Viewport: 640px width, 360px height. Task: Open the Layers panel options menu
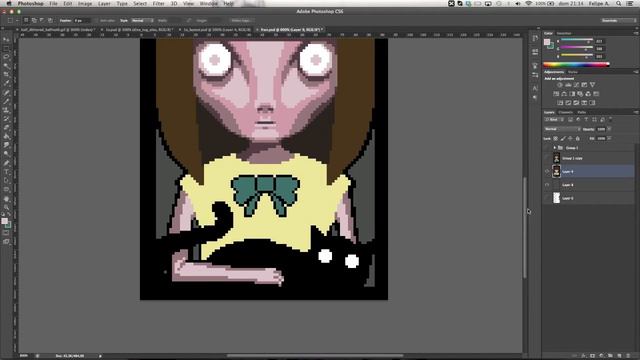coord(636,112)
